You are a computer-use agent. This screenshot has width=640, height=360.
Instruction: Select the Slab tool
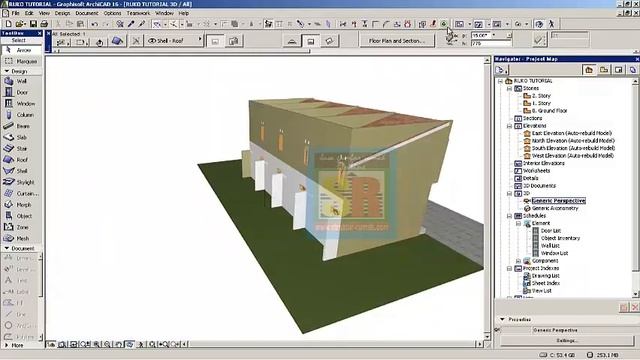[21, 138]
